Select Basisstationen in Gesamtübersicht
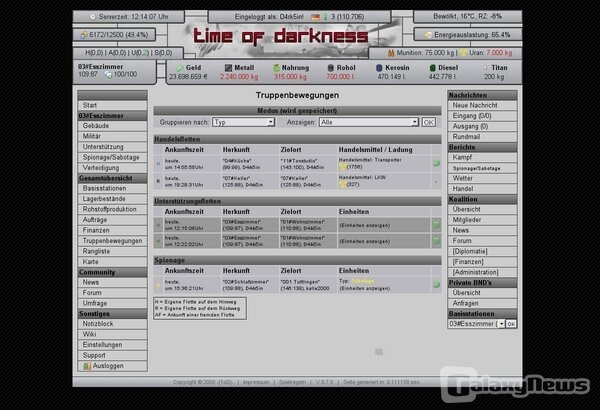 112,188
